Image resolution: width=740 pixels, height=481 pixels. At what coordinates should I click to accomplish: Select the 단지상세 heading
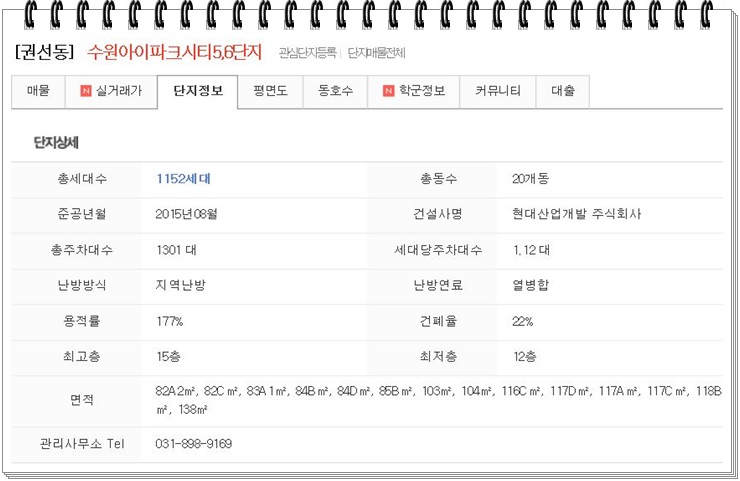pyautogui.click(x=56, y=143)
